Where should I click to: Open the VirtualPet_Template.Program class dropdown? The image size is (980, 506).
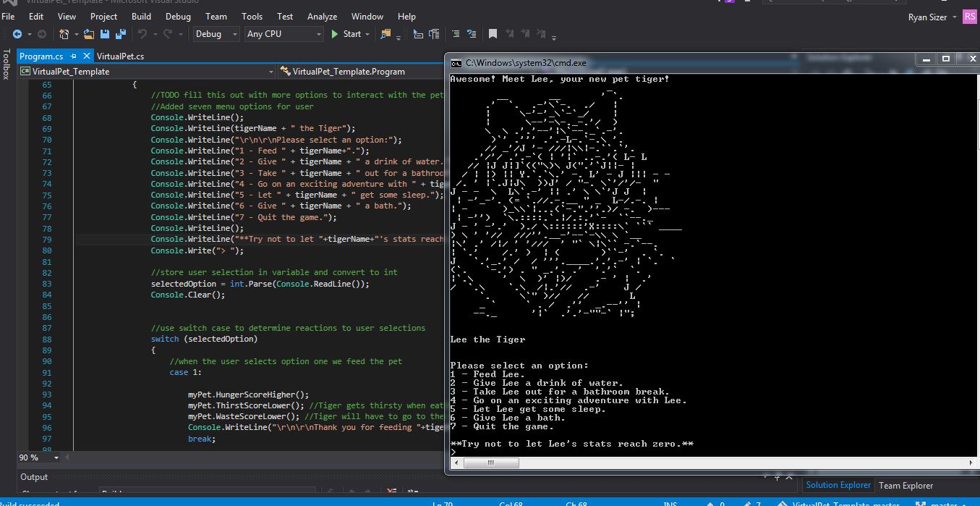click(x=359, y=72)
